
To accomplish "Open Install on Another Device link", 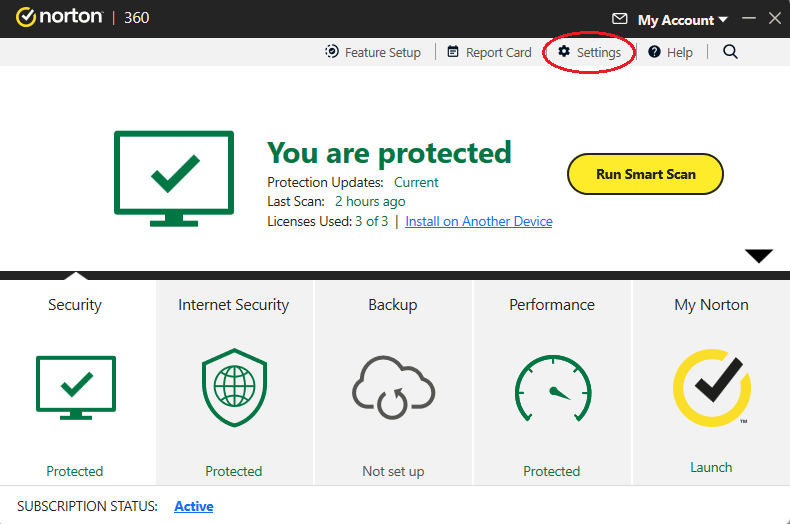I will tap(479, 221).
